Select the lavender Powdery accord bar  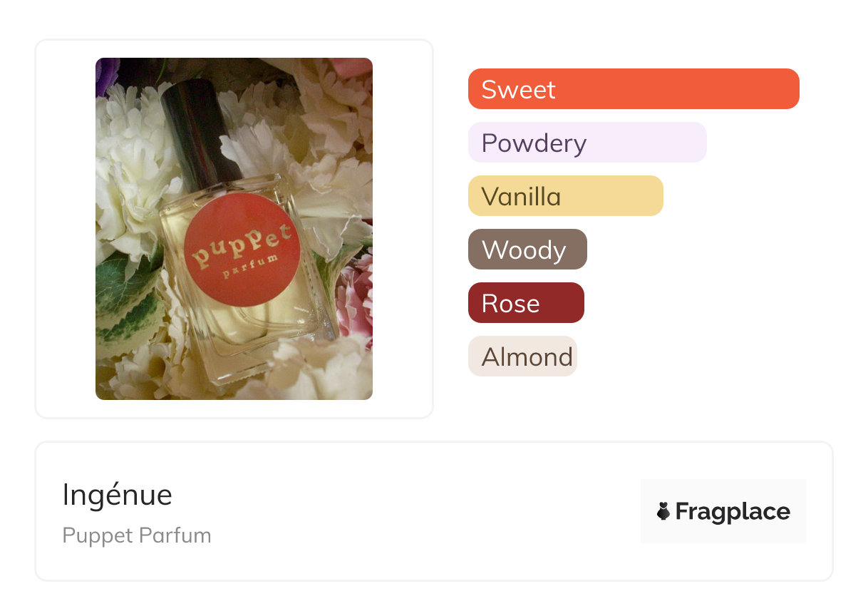click(x=587, y=143)
